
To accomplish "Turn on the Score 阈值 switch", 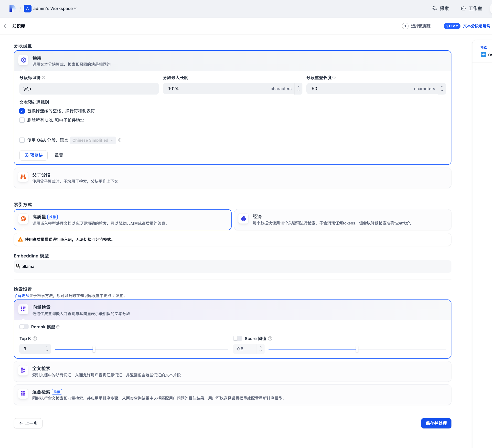I will [237, 338].
